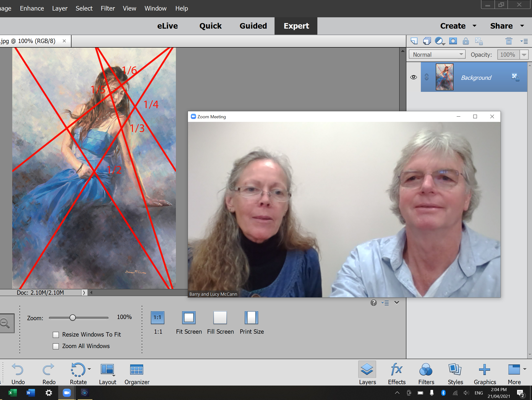Viewport: 532px width, 400px height.
Task: Select the Expert mode tab
Action: (x=296, y=26)
